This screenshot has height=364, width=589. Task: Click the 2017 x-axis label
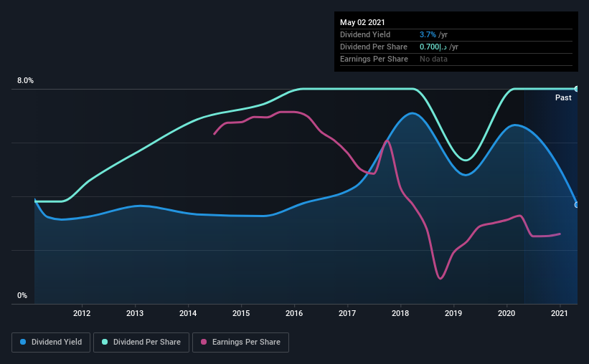[347, 313]
